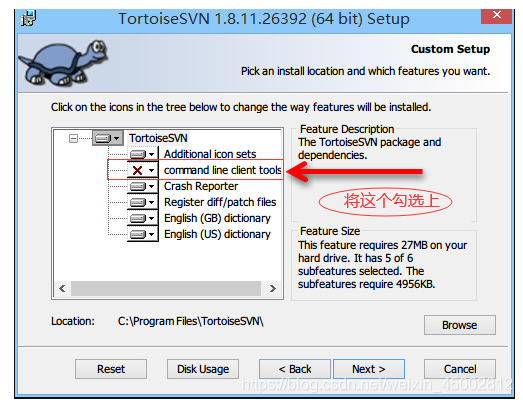The height and width of the screenshot is (403, 523).
Task: Click left arrow of feature tree scrollbar
Action: [x=62, y=288]
